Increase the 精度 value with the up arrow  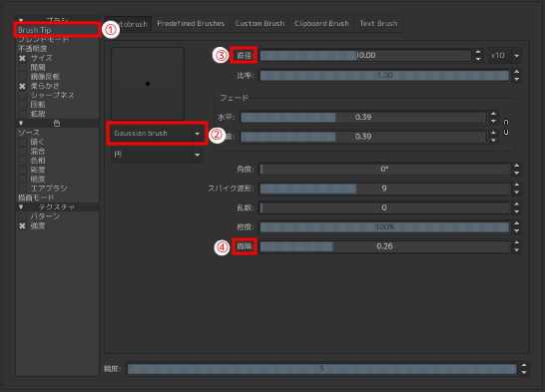tap(524, 365)
